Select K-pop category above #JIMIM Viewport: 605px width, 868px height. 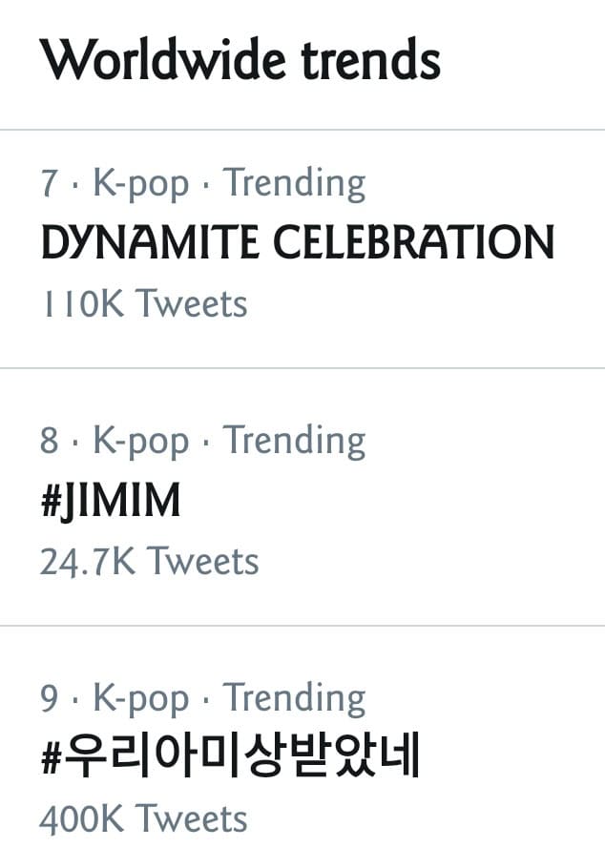coord(140,442)
